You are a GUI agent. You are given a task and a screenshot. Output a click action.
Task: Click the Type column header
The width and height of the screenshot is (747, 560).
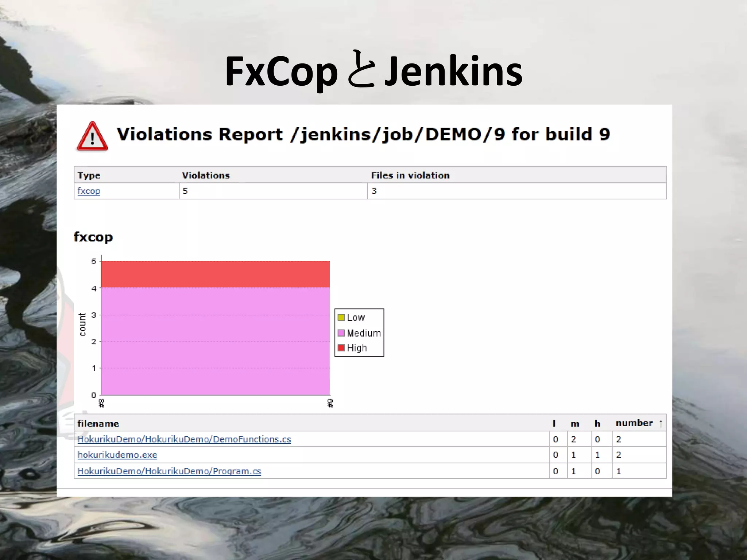pos(89,175)
